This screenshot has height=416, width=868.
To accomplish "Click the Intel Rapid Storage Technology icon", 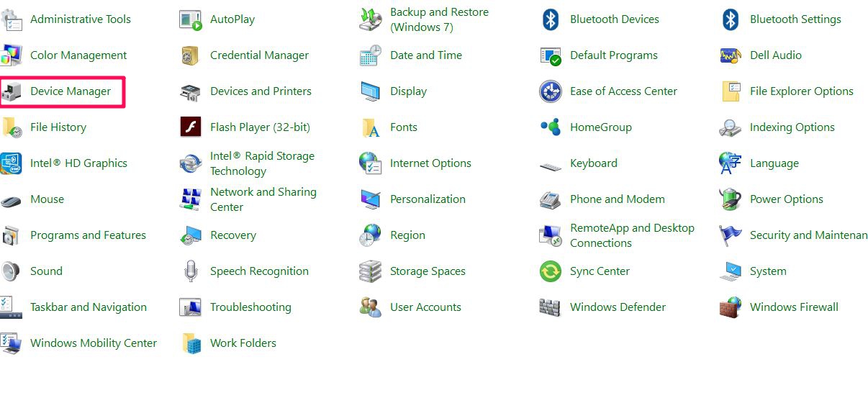I will (191, 163).
